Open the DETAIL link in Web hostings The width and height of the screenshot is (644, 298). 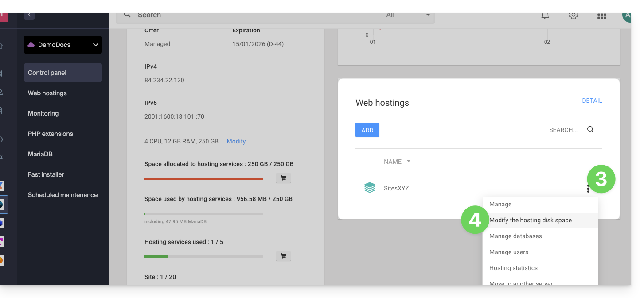pyautogui.click(x=592, y=101)
